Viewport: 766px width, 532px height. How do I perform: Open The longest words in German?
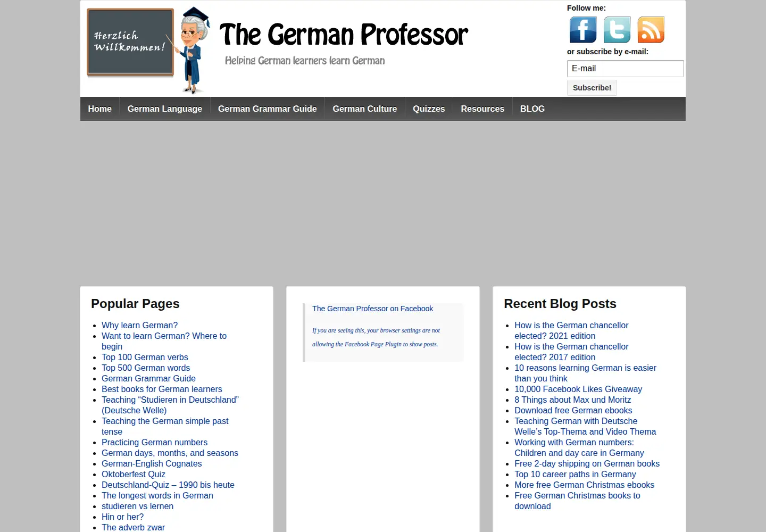(x=157, y=495)
